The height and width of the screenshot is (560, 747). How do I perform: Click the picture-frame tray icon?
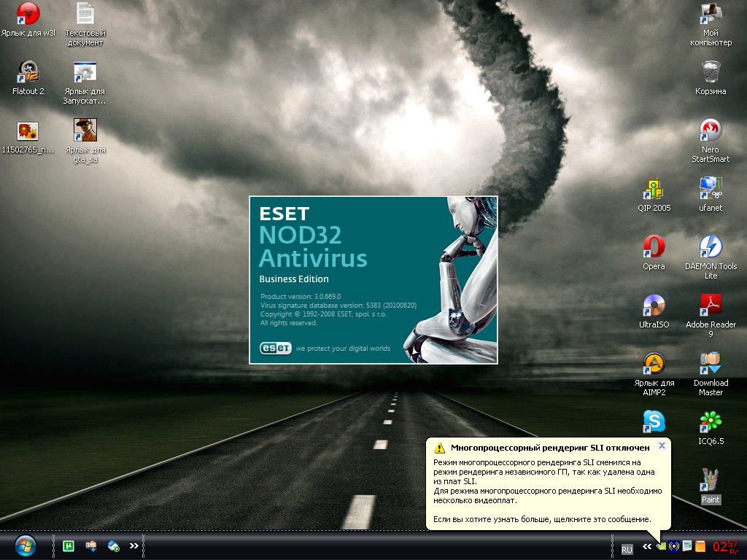pyautogui.click(x=687, y=545)
